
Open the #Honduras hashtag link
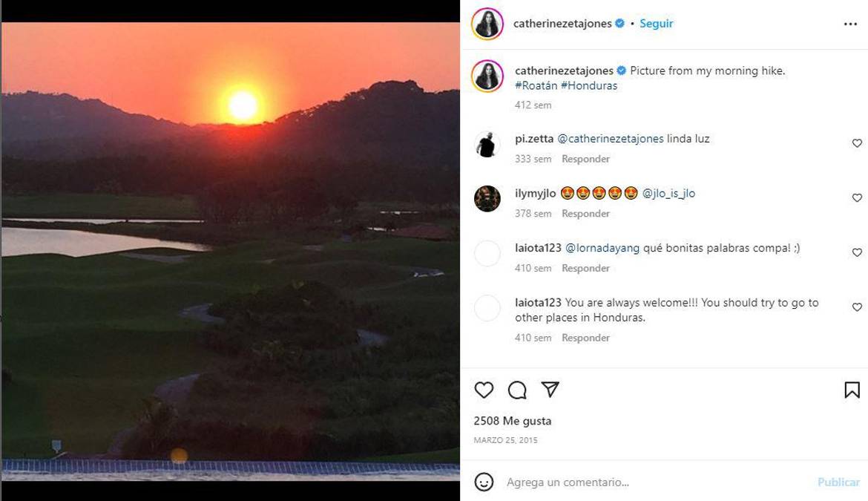[589, 85]
